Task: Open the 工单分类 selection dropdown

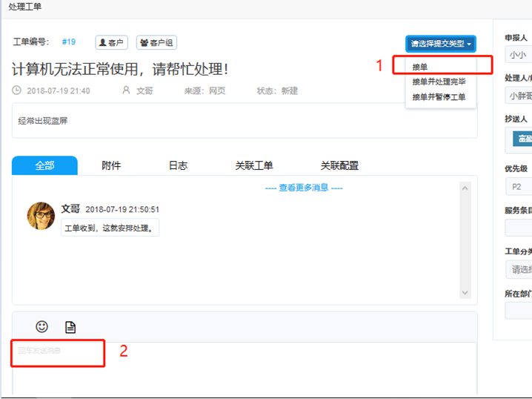Action: pos(519,269)
